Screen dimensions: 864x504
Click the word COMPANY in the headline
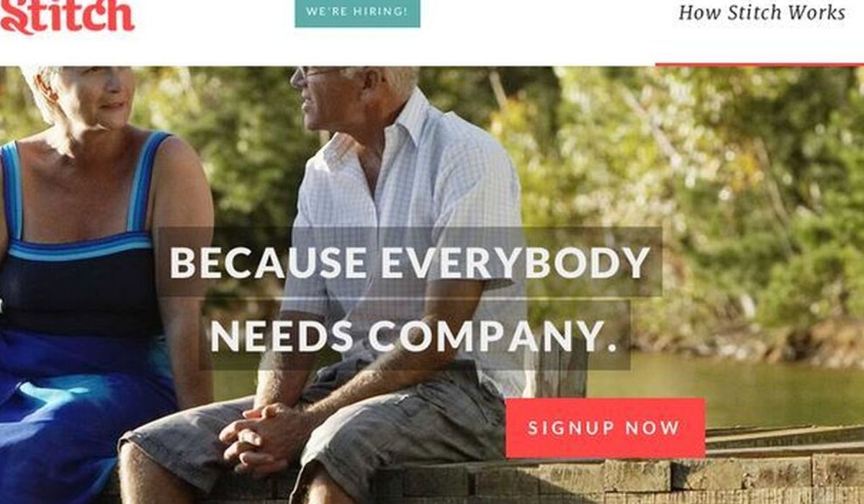[492, 336]
